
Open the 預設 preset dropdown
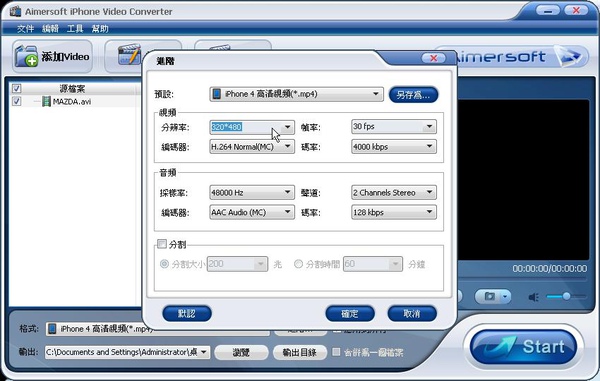coord(296,94)
